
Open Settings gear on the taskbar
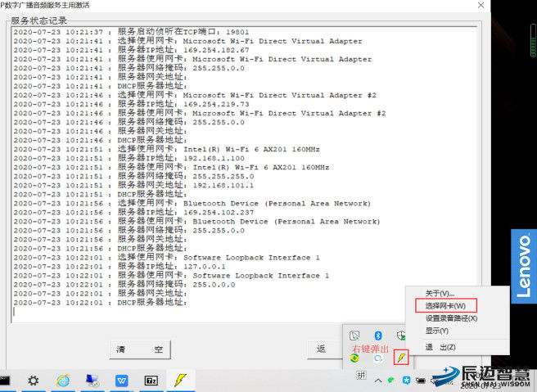pyautogui.click(x=33, y=381)
